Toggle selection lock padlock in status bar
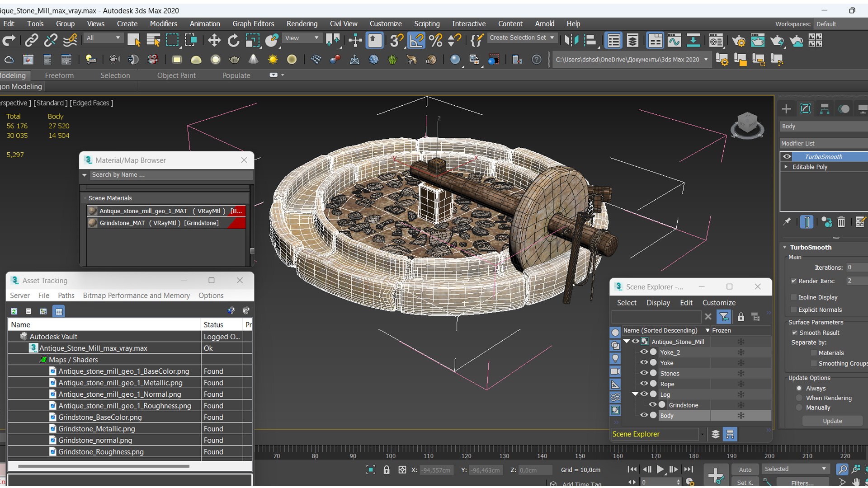The height and width of the screenshot is (488, 868). pos(387,470)
